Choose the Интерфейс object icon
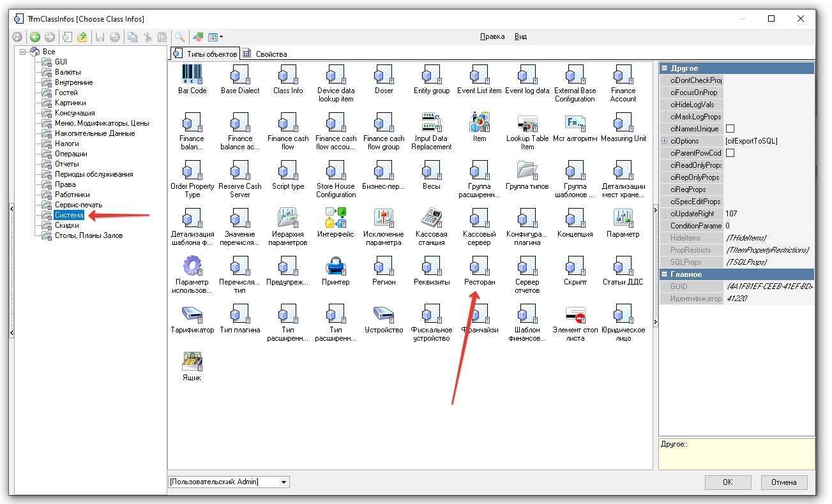 pyautogui.click(x=335, y=223)
